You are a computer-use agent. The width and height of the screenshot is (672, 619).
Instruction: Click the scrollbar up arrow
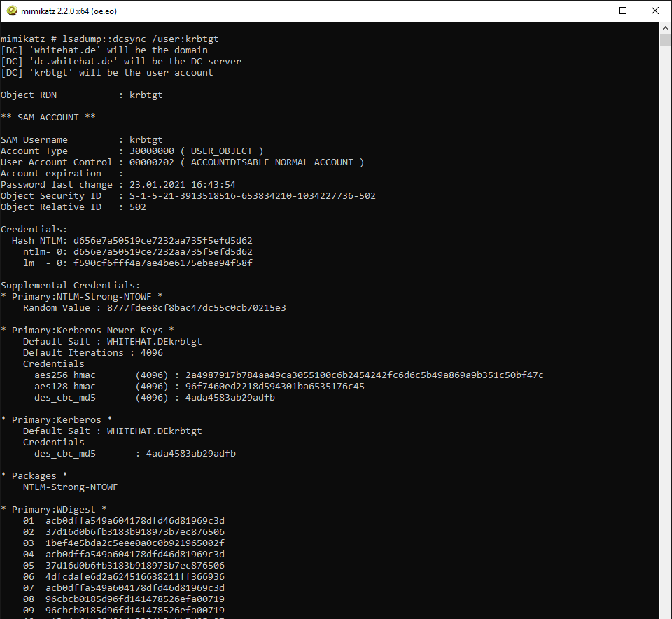click(665, 28)
